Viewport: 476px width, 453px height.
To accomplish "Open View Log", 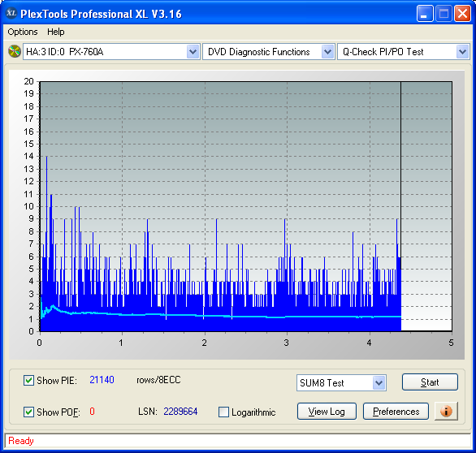I will (327, 412).
